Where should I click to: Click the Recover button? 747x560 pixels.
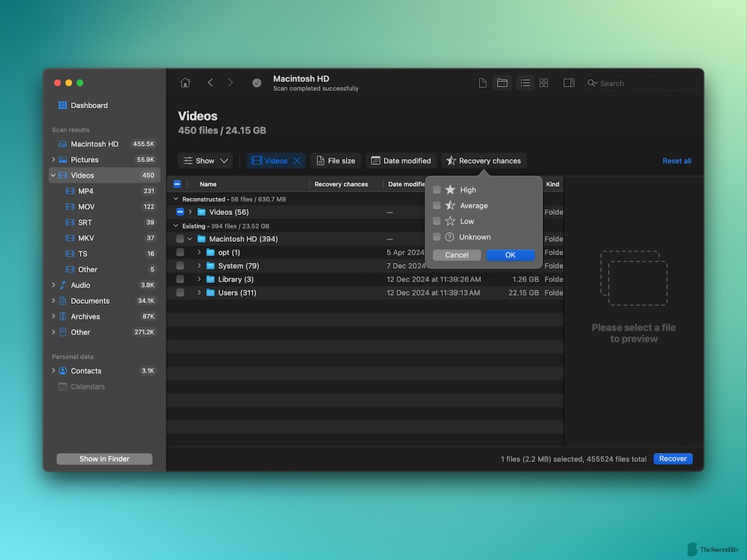coord(672,458)
